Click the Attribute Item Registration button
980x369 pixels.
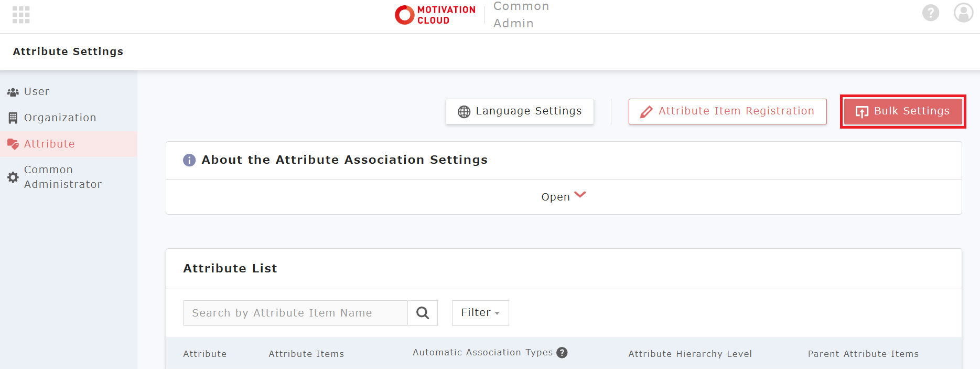[x=727, y=111]
